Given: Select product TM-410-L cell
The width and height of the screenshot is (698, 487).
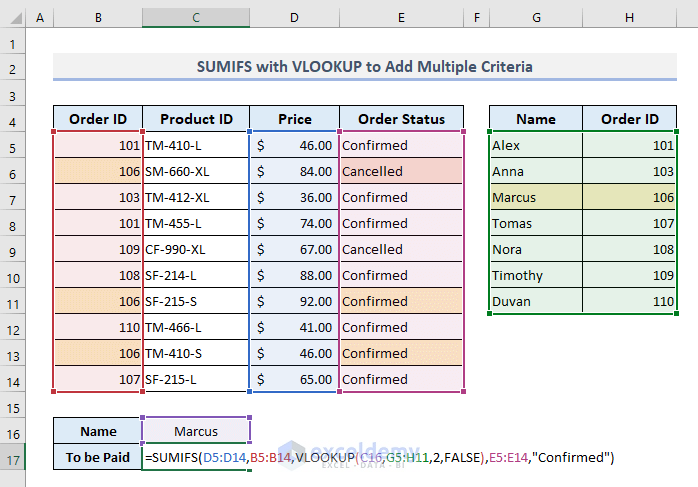Looking at the screenshot, I should point(196,145).
